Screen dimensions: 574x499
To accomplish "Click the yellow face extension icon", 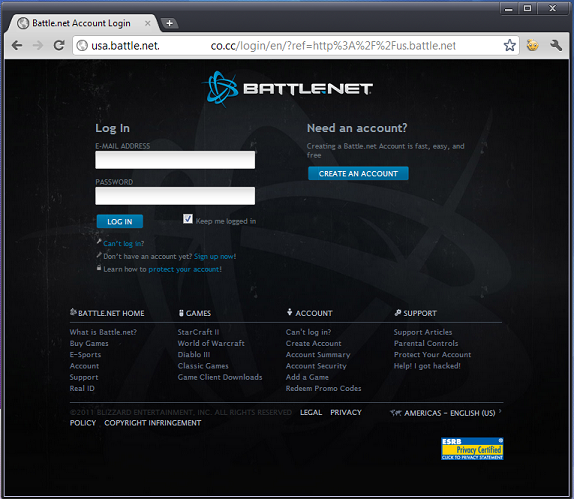I will [533, 45].
